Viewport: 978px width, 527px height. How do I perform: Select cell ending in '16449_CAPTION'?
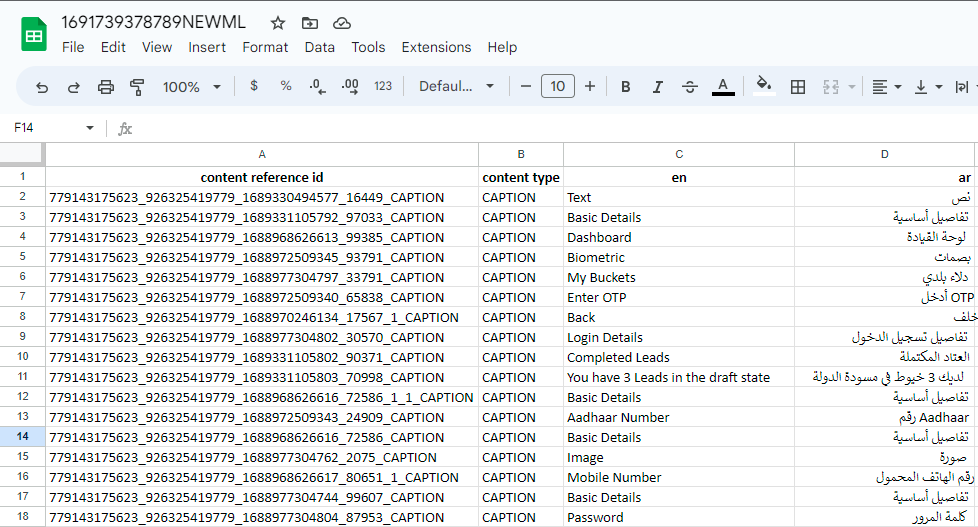coord(262,198)
